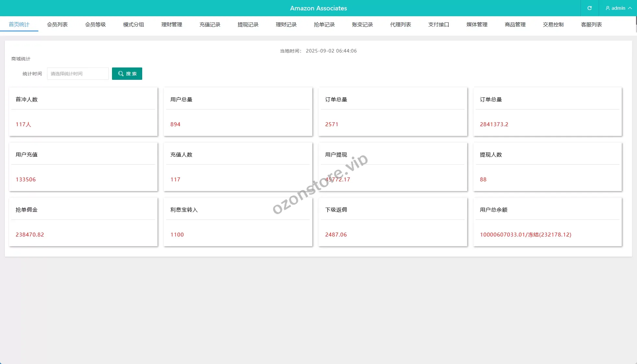Image resolution: width=637 pixels, height=364 pixels.
Task: Switch to 首页统计 tab
Action: tap(19, 24)
